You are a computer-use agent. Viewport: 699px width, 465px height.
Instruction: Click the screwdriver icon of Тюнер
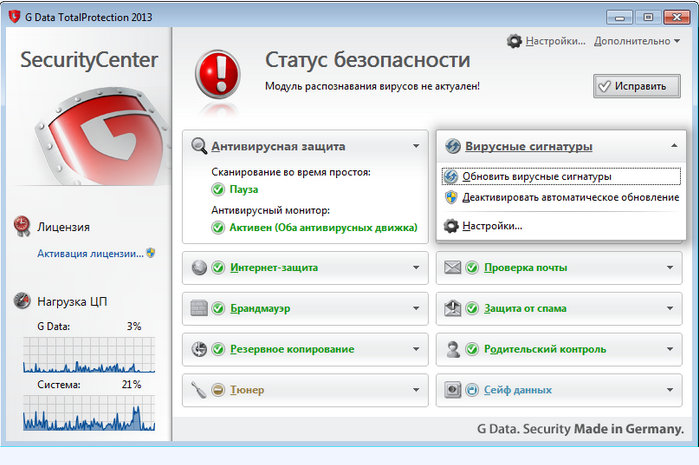(199, 390)
